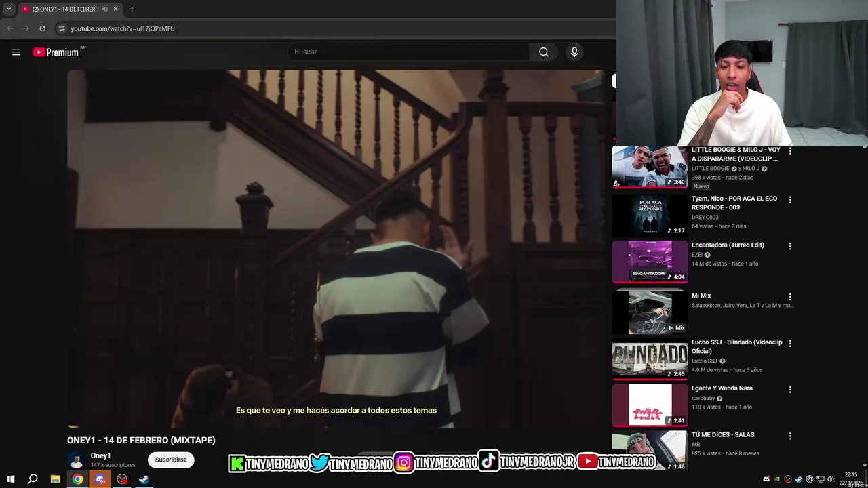Open LITTLE BOOGIE & MILO J video thumbnail
The height and width of the screenshot is (488, 868).
coord(650,167)
